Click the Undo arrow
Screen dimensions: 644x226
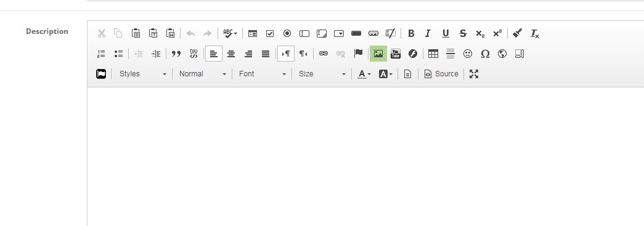tap(190, 34)
